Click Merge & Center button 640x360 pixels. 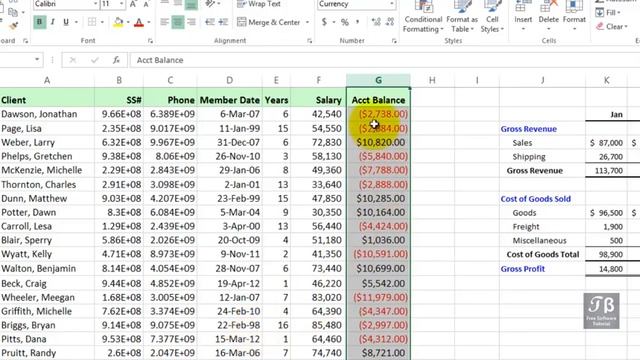tap(269, 22)
